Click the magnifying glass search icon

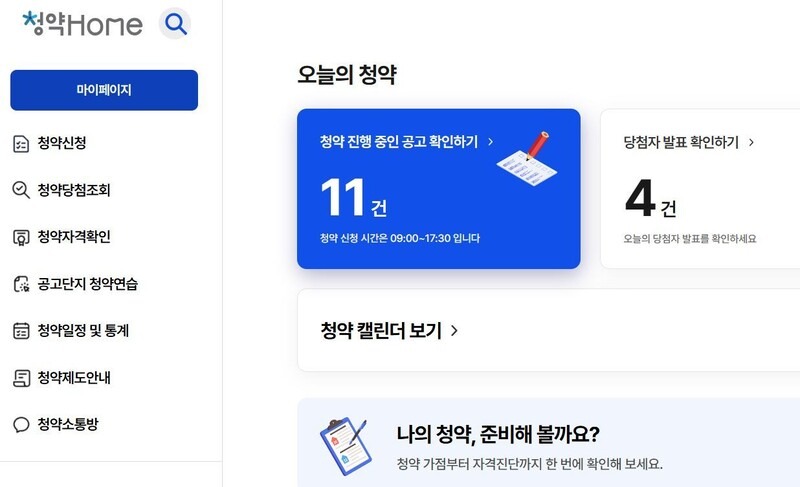(x=175, y=23)
